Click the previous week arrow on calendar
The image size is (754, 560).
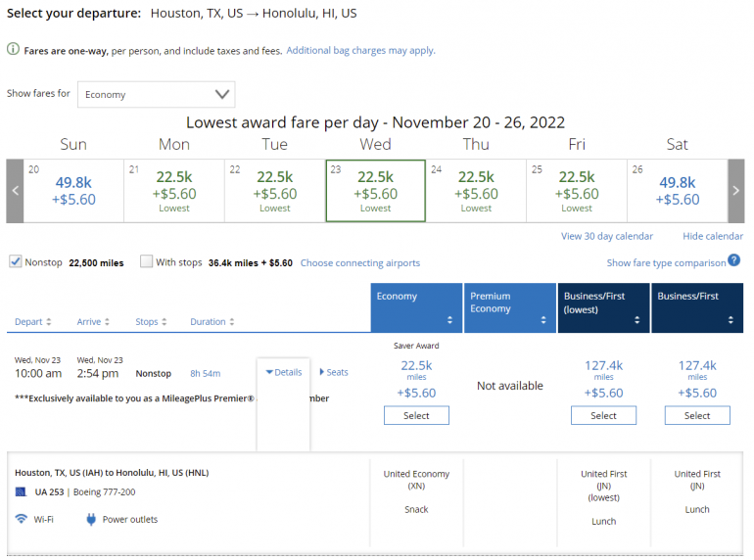(15, 191)
